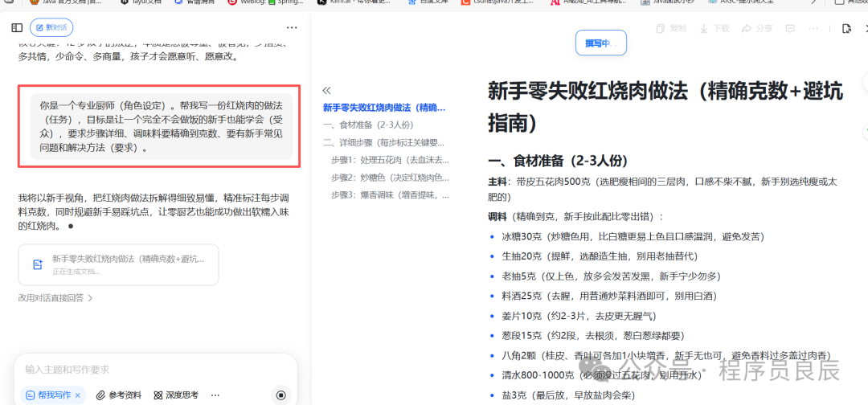
Task: Open the comment icon in document toolbar
Action: 791,28
